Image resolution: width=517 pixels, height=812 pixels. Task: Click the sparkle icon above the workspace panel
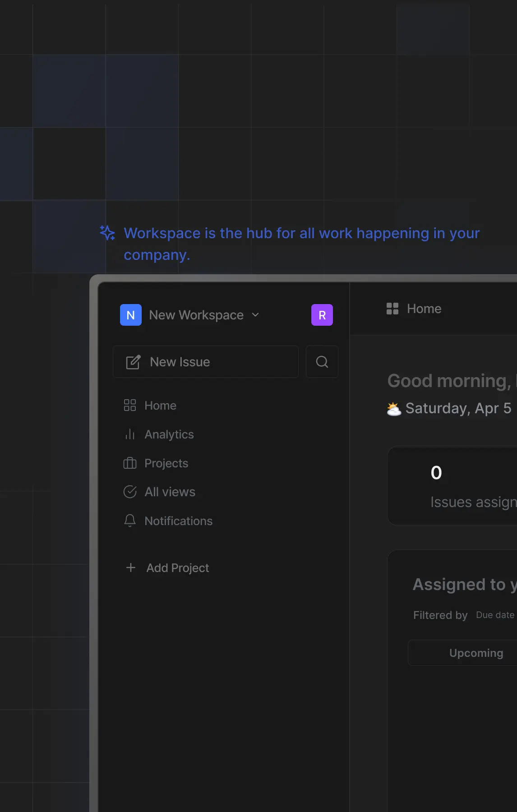[107, 233]
